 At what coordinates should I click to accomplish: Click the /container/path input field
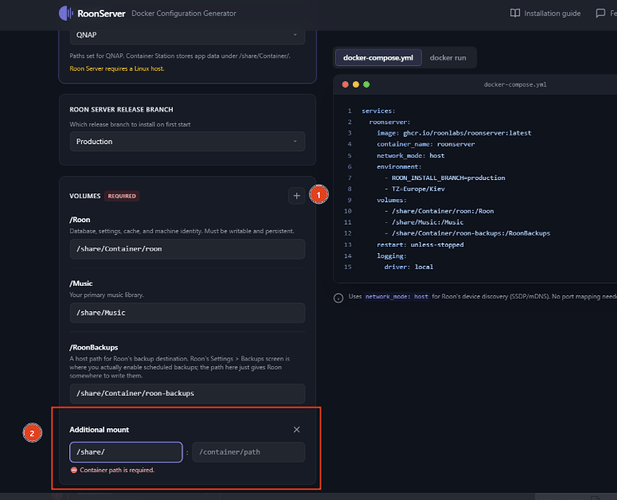(249, 452)
